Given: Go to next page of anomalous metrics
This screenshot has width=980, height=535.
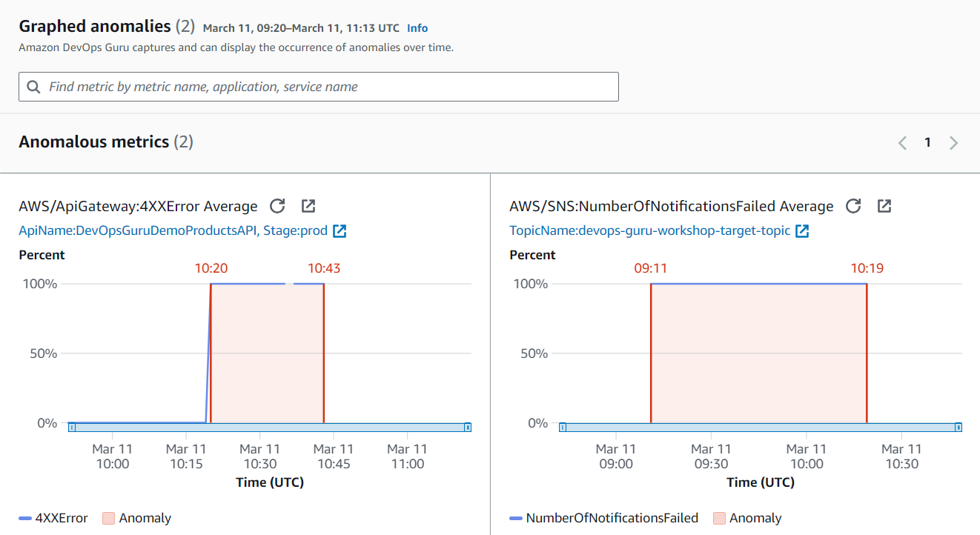Looking at the screenshot, I should 954,143.
